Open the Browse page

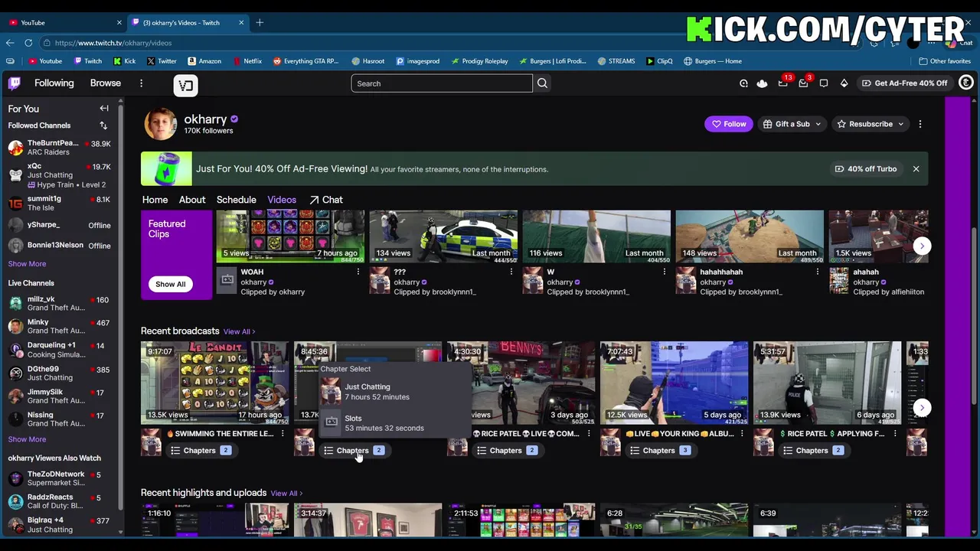[x=106, y=83]
